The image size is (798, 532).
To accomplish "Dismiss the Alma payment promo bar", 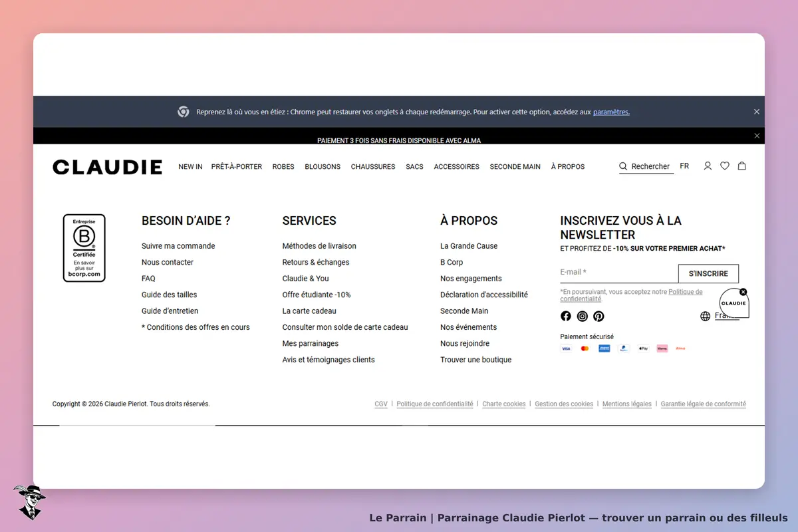I will pyautogui.click(x=757, y=136).
